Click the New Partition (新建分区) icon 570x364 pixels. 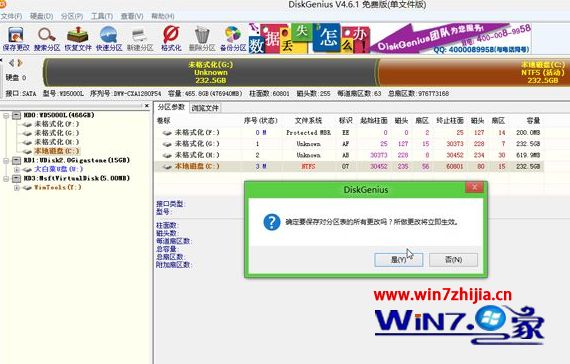pos(140,39)
